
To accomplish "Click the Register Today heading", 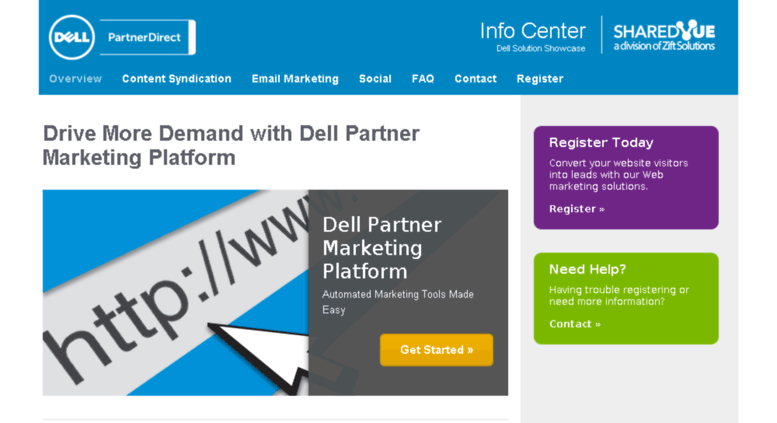I will coord(601,143).
